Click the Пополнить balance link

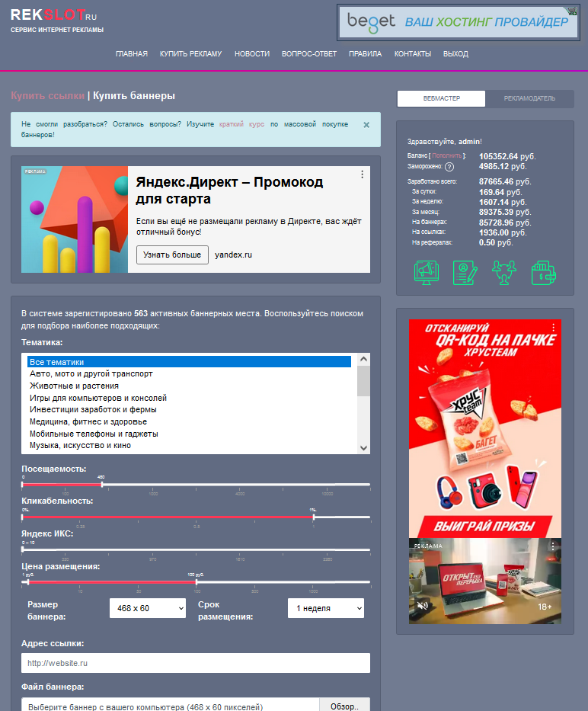click(447, 156)
